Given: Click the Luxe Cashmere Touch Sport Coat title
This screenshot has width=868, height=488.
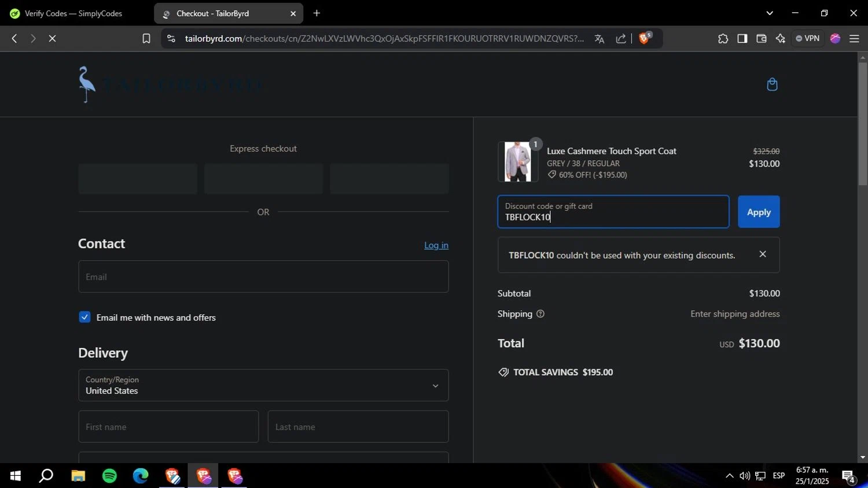Looking at the screenshot, I should (x=612, y=151).
